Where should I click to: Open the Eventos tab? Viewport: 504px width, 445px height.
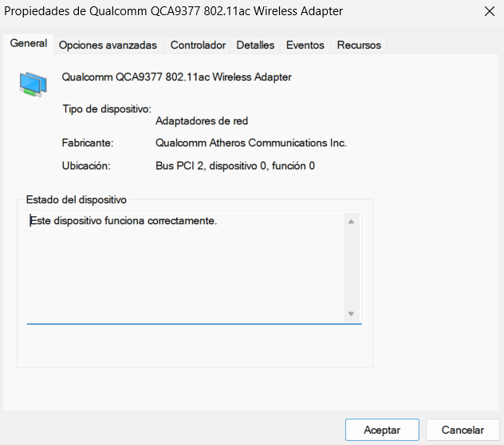pos(305,45)
